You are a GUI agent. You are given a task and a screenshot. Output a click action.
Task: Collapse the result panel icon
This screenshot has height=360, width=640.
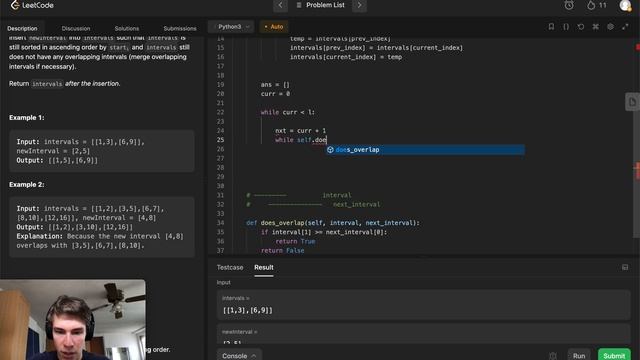[625, 267]
